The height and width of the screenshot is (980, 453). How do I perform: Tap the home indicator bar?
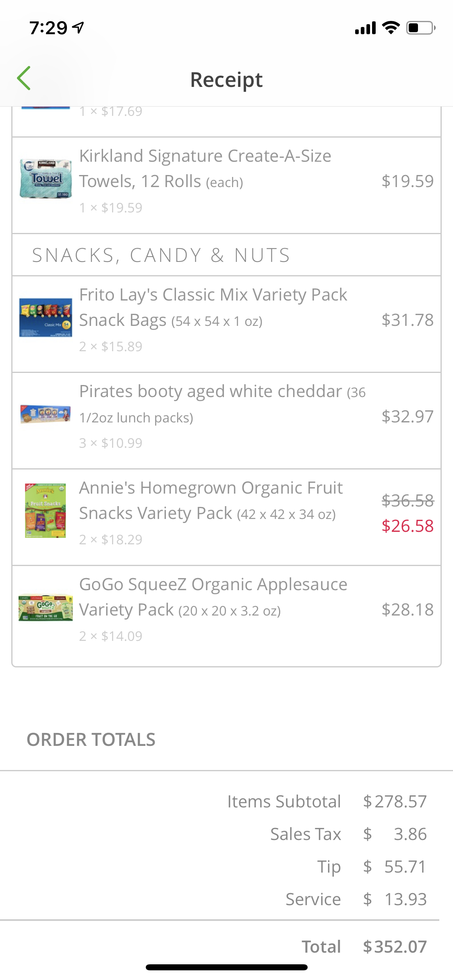click(226, 967)
